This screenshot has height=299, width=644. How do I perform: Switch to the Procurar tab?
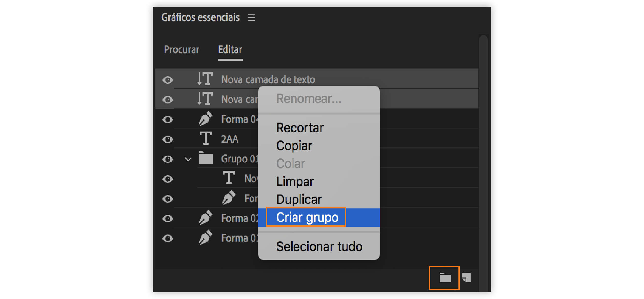pyautogui.click(x=182, y=50)
